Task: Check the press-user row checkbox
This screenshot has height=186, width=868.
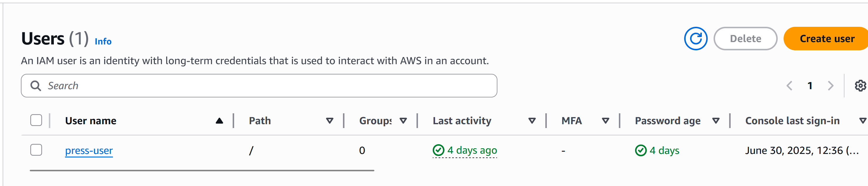Action: click(36, 150)
